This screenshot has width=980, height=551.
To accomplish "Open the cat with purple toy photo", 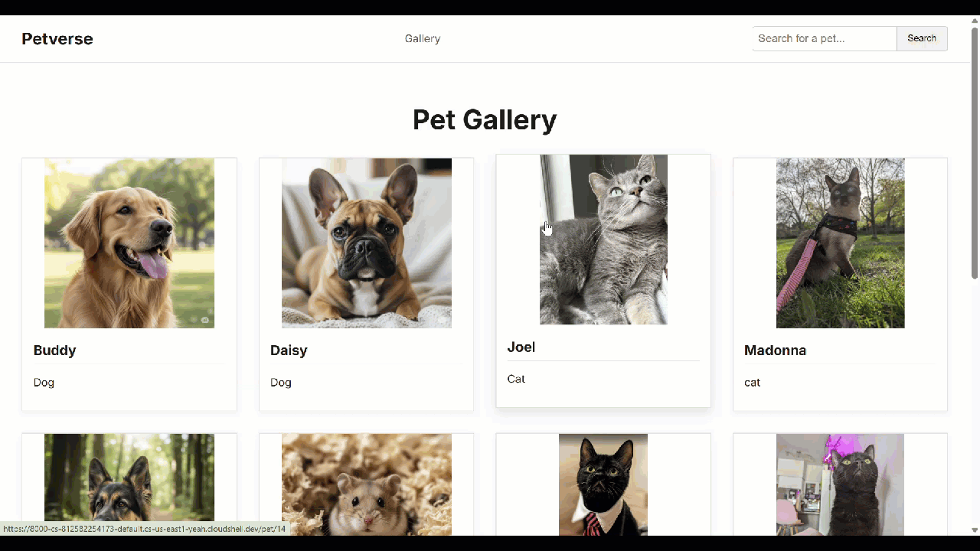I will pyautogui.click(x=841, y=484).
